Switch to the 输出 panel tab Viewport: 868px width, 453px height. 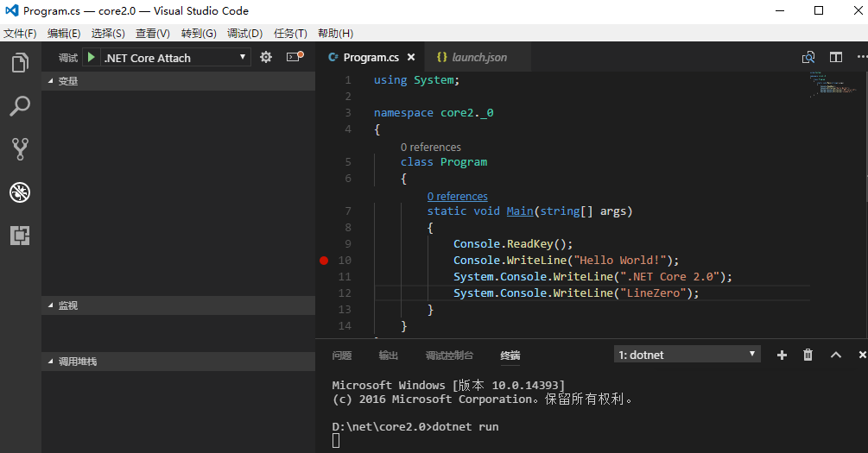tap(388, 355)
